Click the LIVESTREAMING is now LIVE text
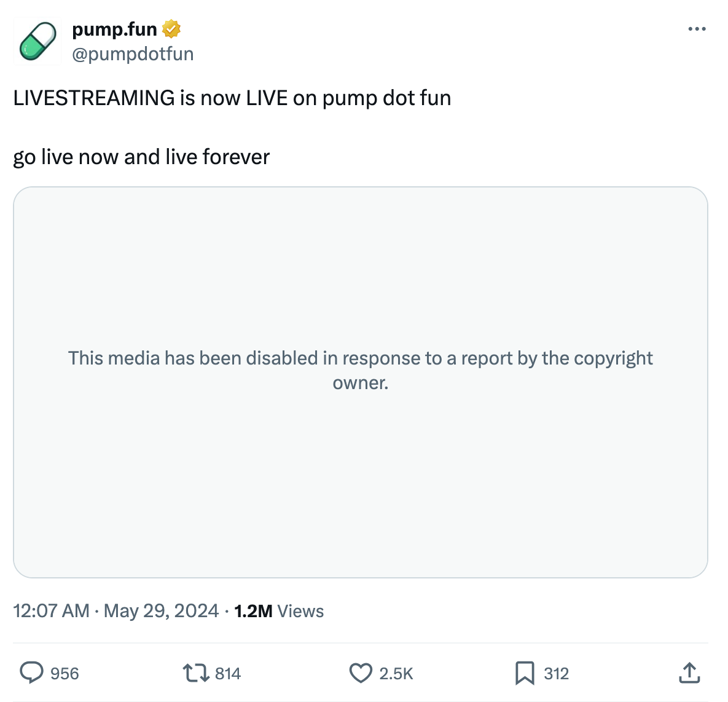 [x=232, y=98]
